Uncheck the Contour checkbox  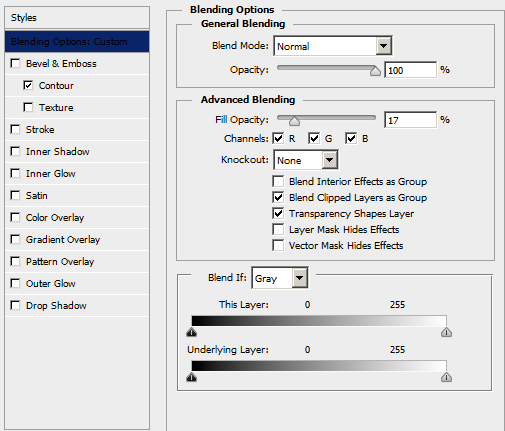click(28, 85)
